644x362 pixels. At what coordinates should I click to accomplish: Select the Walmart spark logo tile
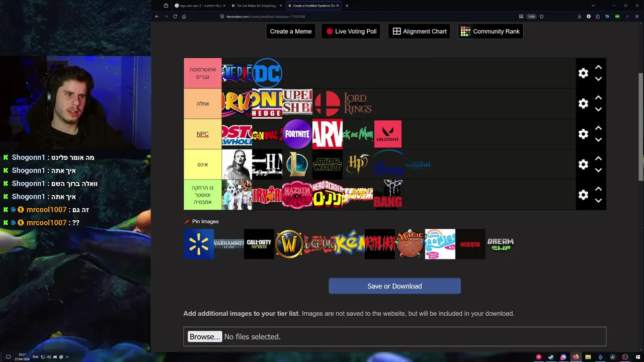coord(199,244)
